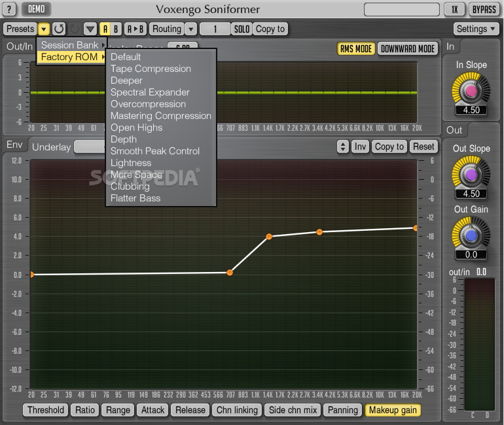Select the Makeup gain tab

[x=393, y=410]
